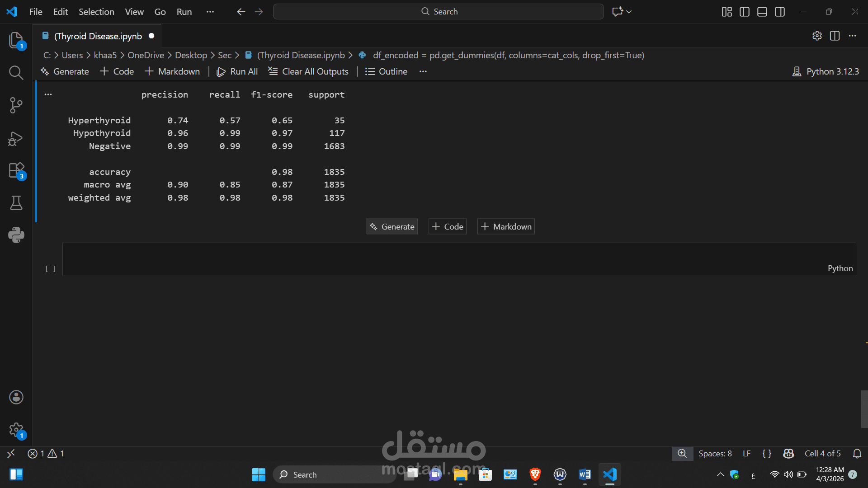The height and width of the screenshot is (488, 868).
Task: Toggle the primary side bar layout
Action: coord(744,12)
